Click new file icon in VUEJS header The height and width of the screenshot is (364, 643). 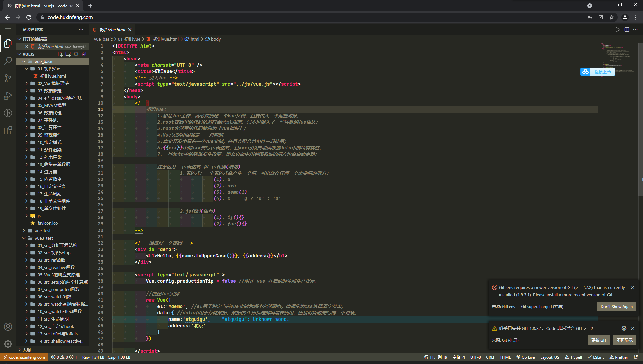[60, 54]
